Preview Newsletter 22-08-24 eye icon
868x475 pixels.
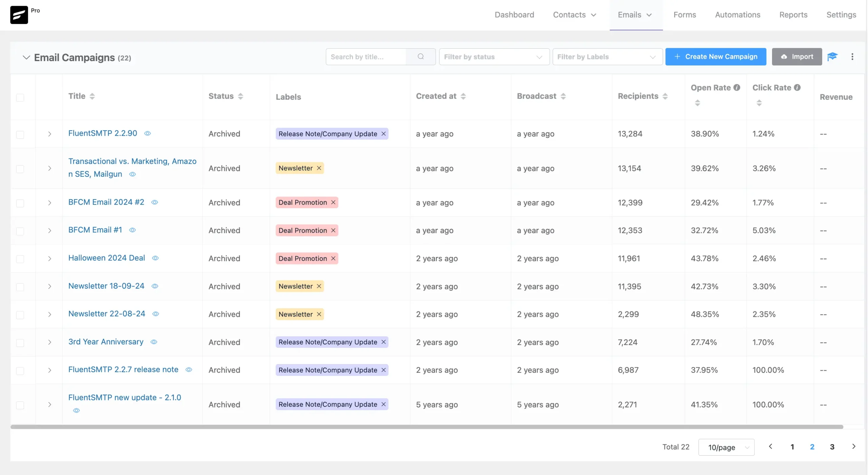(x=156, y=314)
